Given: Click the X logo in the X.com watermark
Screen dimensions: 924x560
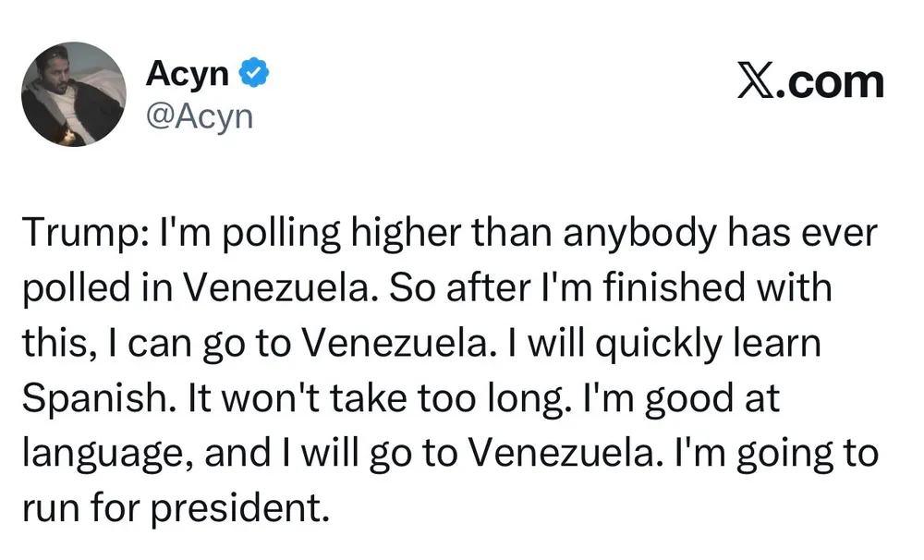Looking at the screenshot, I should pyautogui.click(x=757, y=82).
